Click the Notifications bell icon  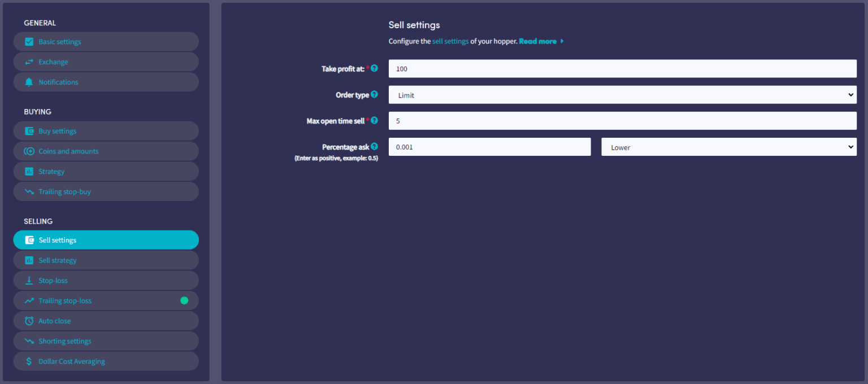(29, 82)
